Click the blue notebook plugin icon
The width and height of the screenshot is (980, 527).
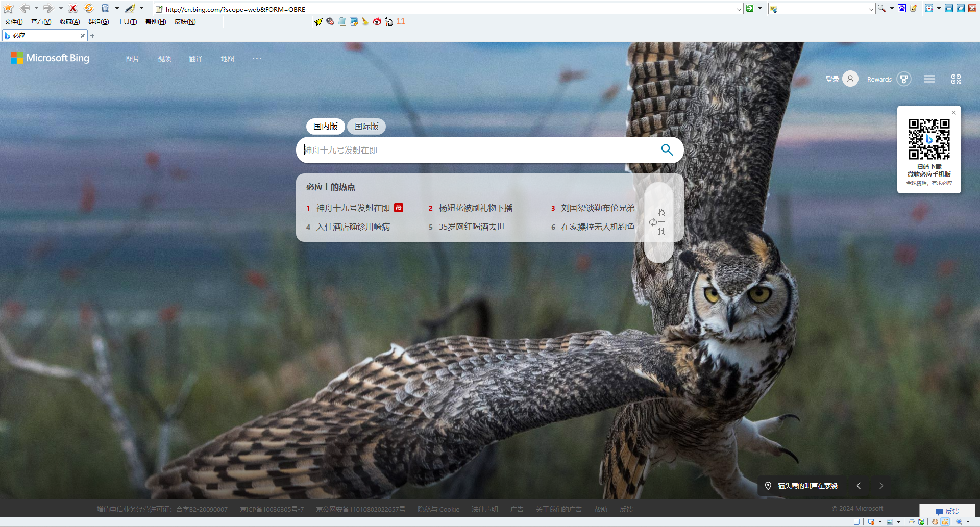point(342,21)
